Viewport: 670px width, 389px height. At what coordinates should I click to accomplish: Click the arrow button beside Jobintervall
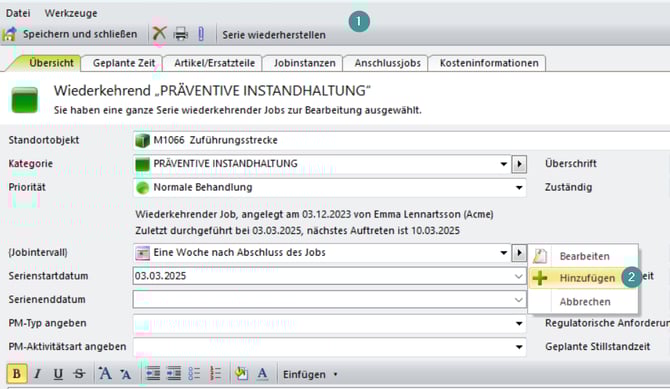coord(519,253)
